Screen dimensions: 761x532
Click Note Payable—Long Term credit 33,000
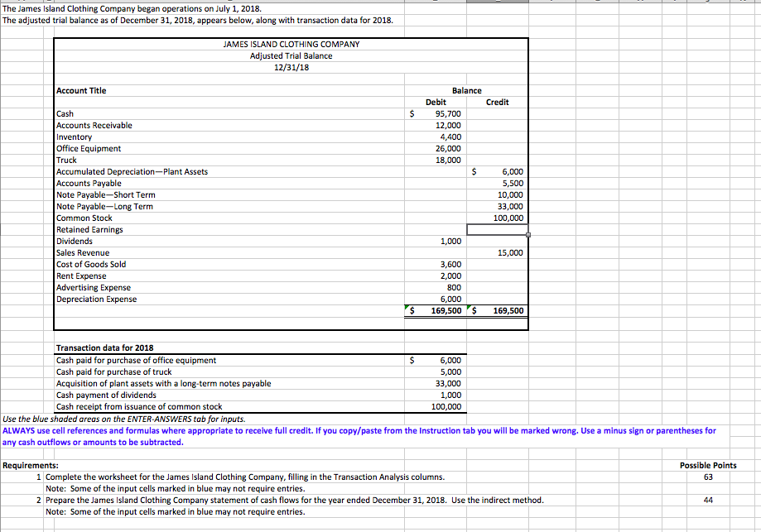[510, 207]
